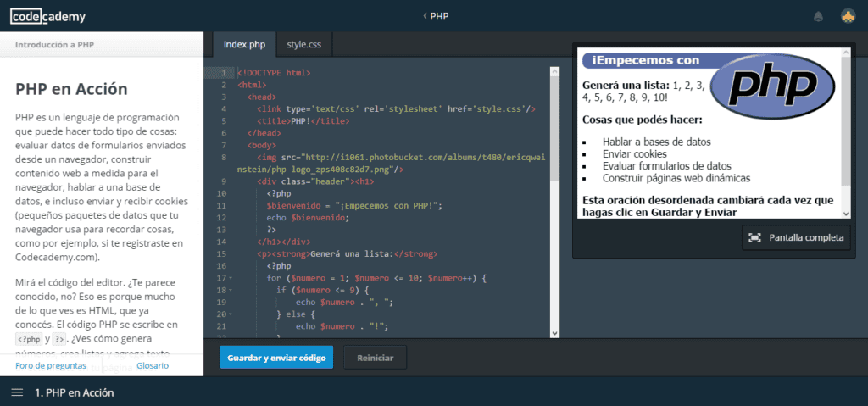Open Pantalla completa view
Viewport: 868px width, 406px height.
(796, 237)
